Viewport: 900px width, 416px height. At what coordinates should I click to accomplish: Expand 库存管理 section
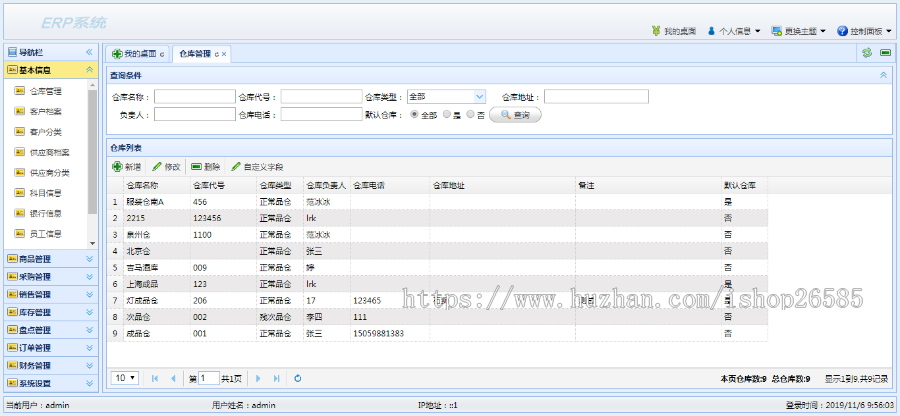(x=89, y=312)
